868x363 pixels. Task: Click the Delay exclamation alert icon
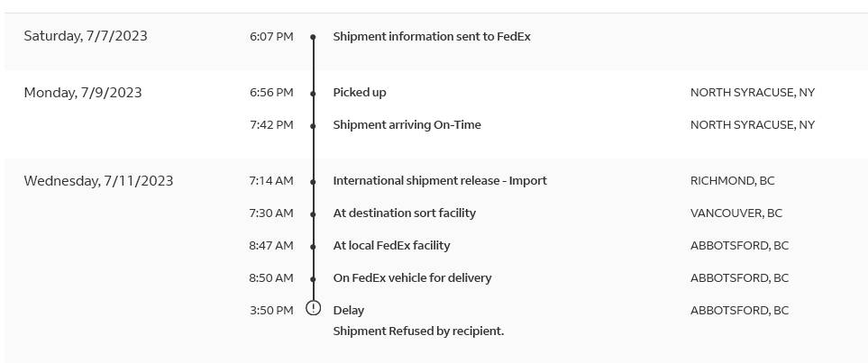click(313, 308)
